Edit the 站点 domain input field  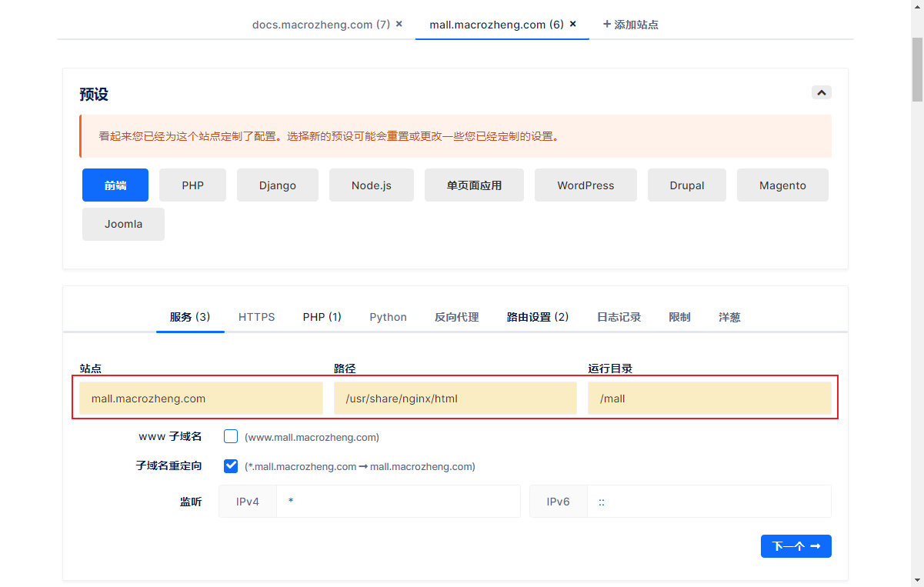[201, 399]
